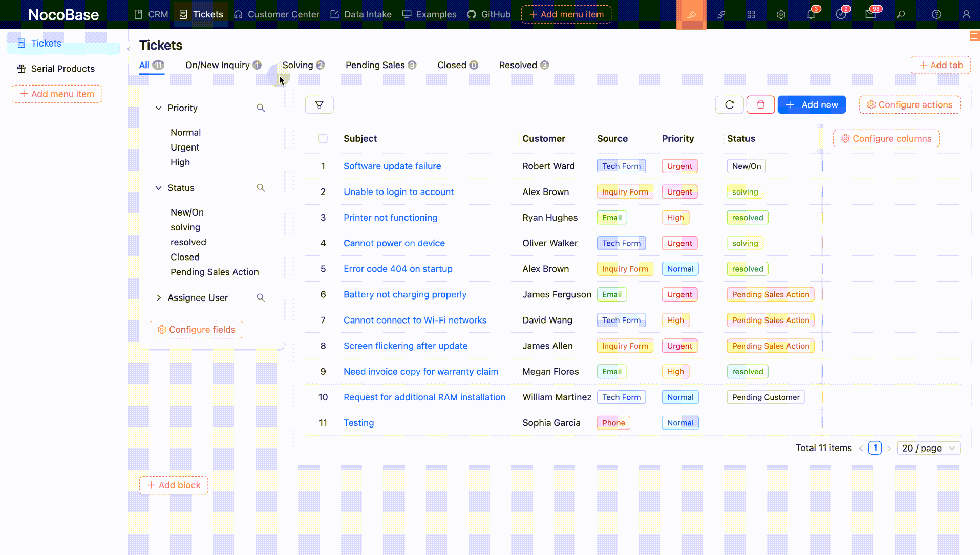Expand the Assignee User filter section
Viewport: 980px width, 555px height.
pyautogui.click(x=159, y=297)
